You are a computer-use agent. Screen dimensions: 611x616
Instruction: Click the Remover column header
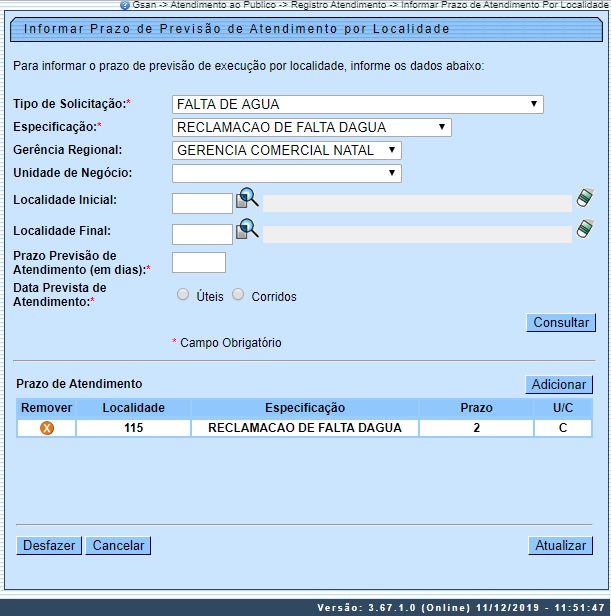46,408
